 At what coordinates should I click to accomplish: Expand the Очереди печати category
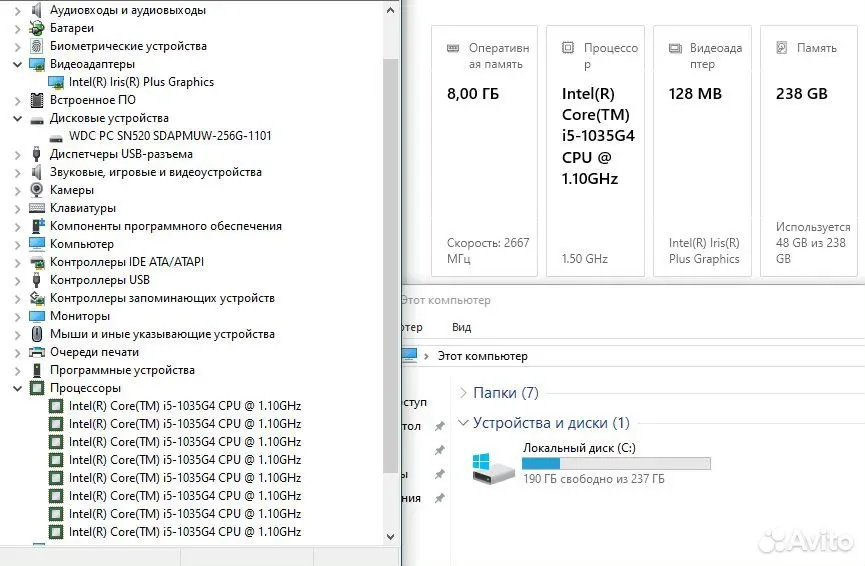tap(18, 352)
